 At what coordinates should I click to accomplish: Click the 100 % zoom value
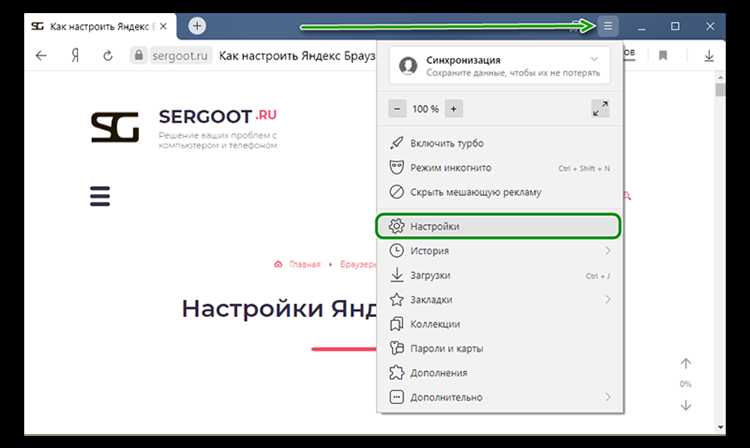click(x=425, y=109)
